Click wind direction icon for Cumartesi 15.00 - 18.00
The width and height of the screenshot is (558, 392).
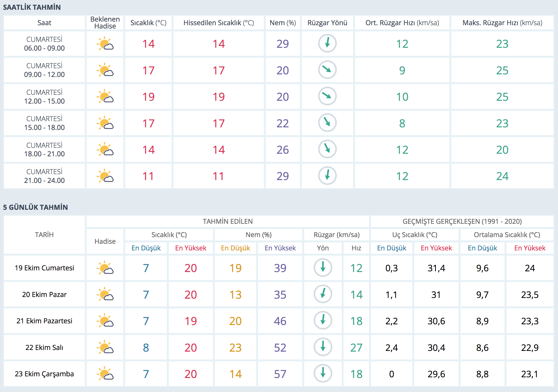tap(327, 123)
